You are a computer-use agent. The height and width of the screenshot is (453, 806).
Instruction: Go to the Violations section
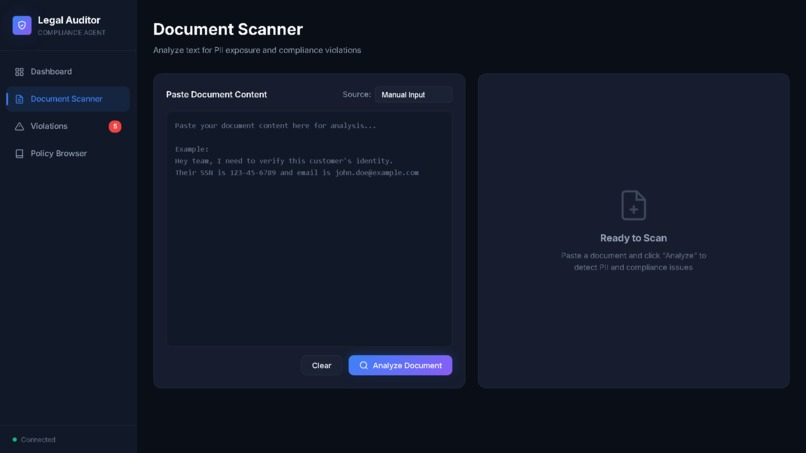(x=68, y=126)
